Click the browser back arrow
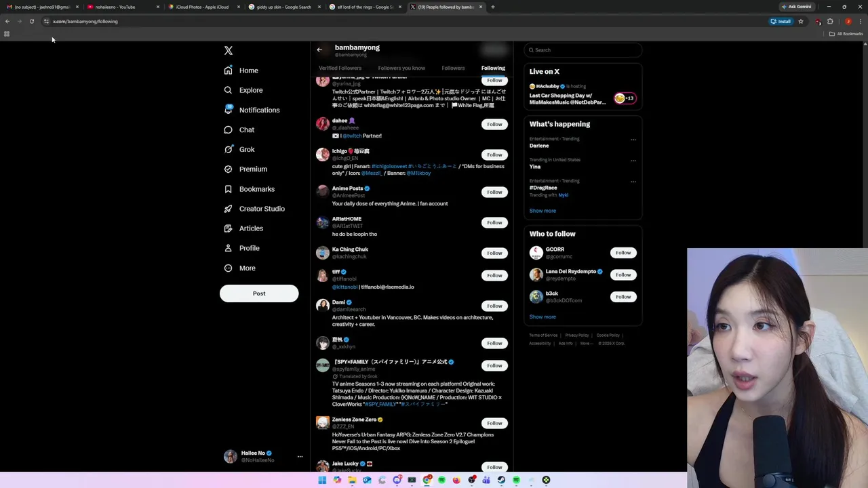This screenshot has height=488, width=868. pyautogui.click(x=7, y=21)
